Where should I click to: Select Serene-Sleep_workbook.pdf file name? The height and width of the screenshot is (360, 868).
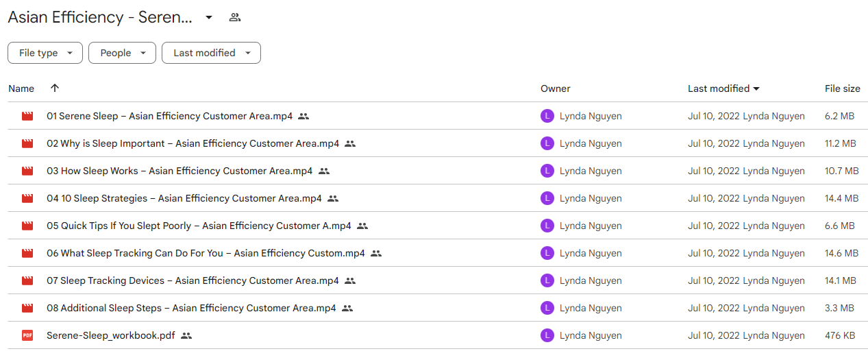[111, 336]
